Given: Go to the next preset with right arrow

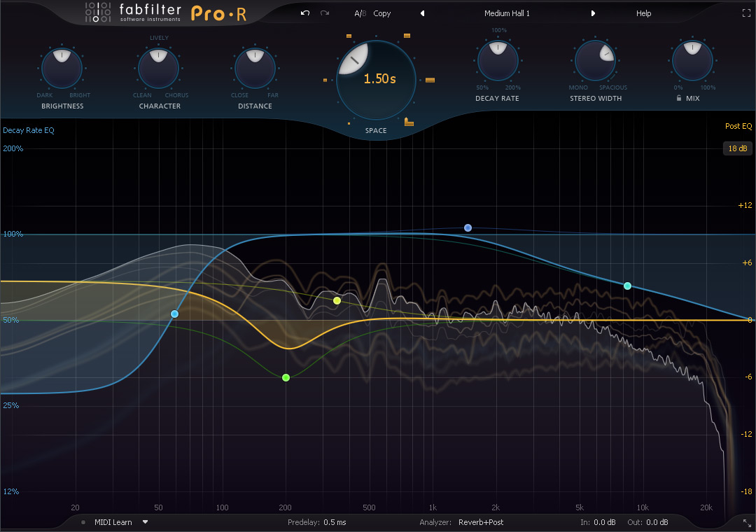Looking at the screenshot, I should [x=593, y=13].
